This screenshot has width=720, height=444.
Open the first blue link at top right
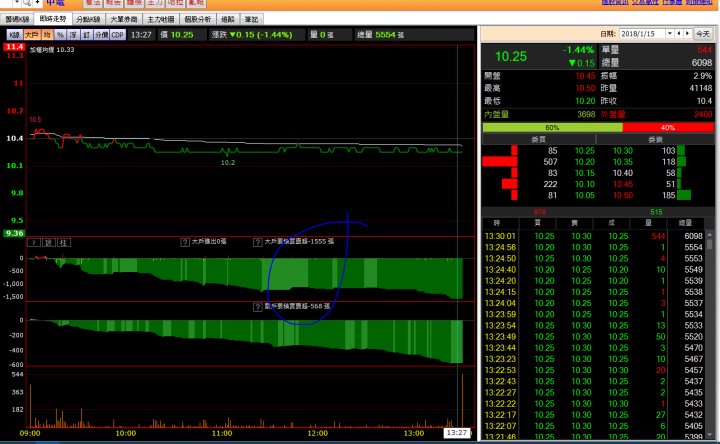click(615, 2)
